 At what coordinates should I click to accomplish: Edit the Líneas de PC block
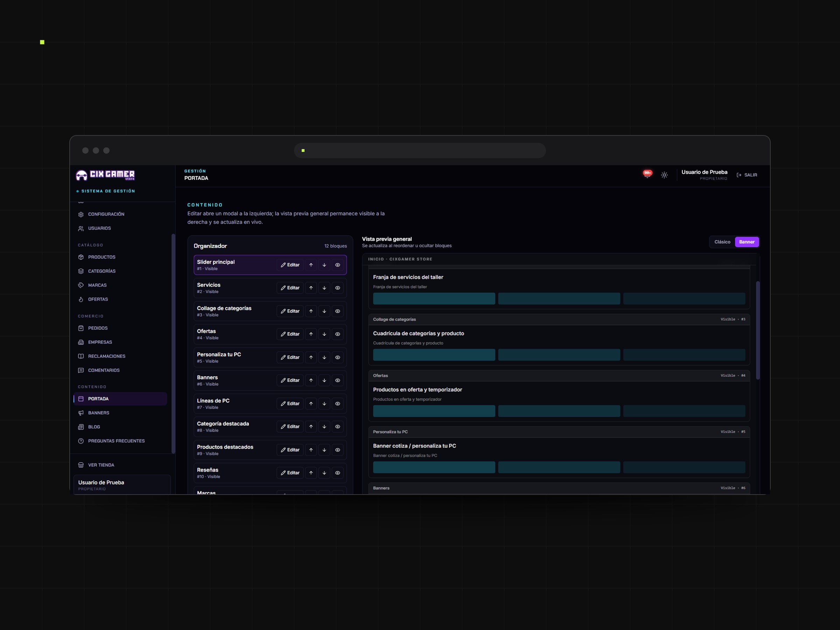(290, 404)
